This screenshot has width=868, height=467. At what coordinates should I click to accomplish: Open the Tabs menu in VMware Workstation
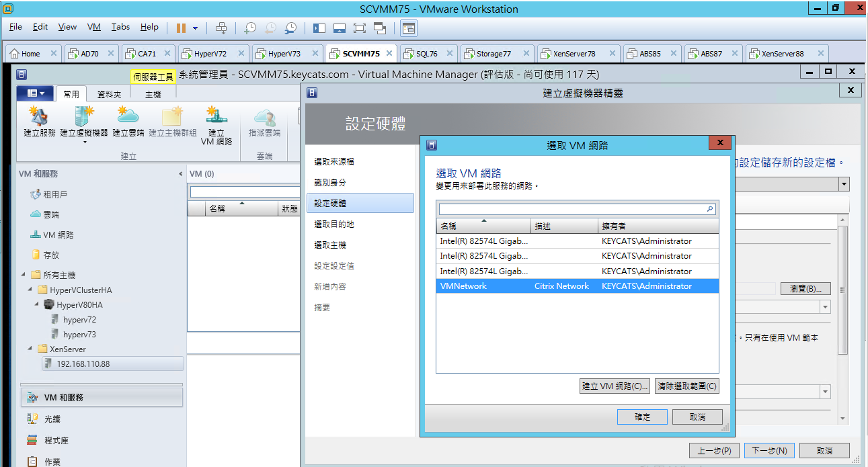tap(121, 27)
